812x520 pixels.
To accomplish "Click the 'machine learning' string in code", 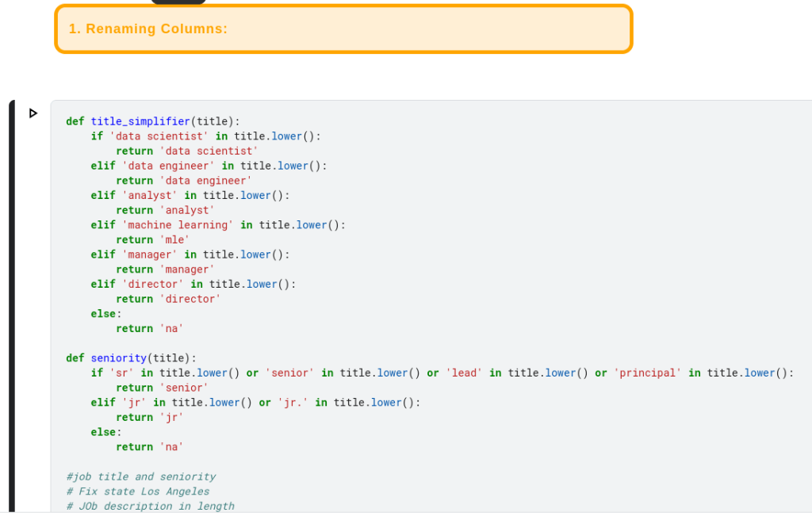I will 178,225.
